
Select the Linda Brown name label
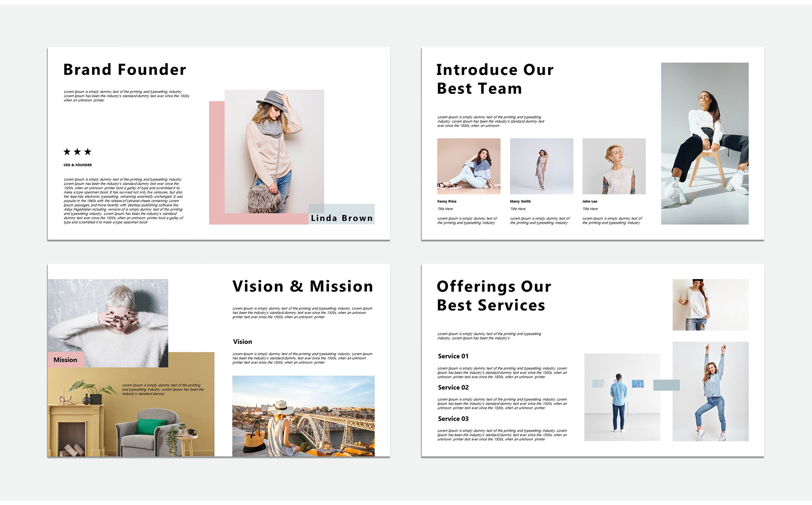pos(342,218)
